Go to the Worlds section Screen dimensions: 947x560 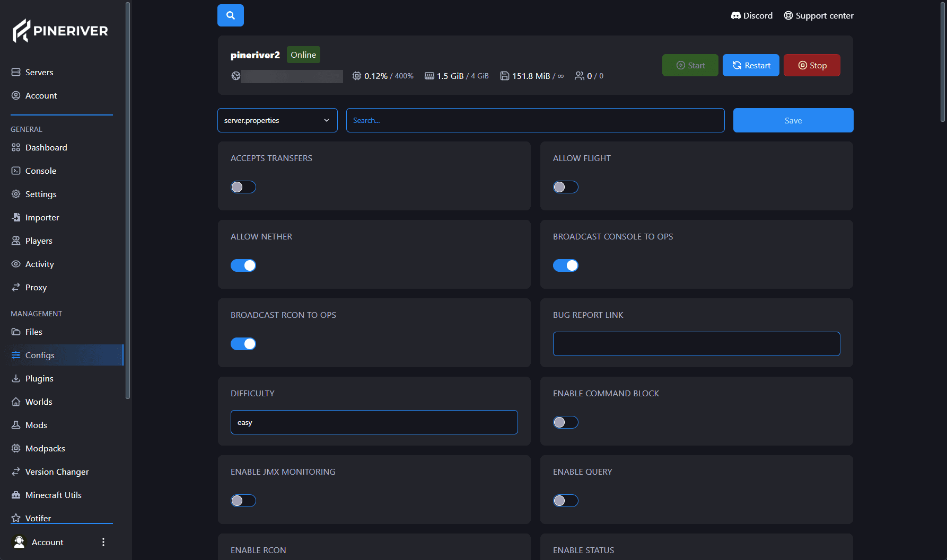(x=39, y=402)
